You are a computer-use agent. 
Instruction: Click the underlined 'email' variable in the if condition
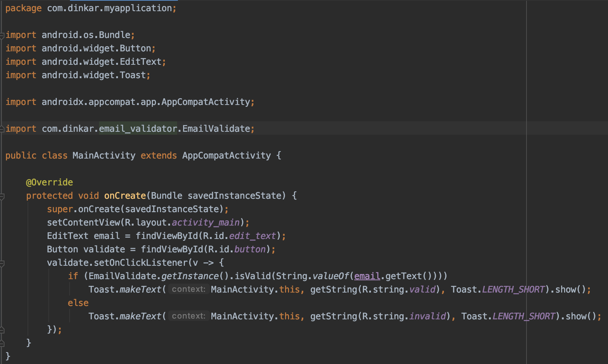click(x=367, y=276)
